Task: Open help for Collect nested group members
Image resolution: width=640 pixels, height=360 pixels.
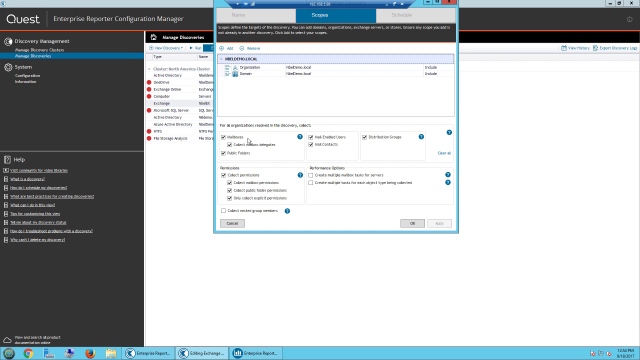Action: (287, 211)
